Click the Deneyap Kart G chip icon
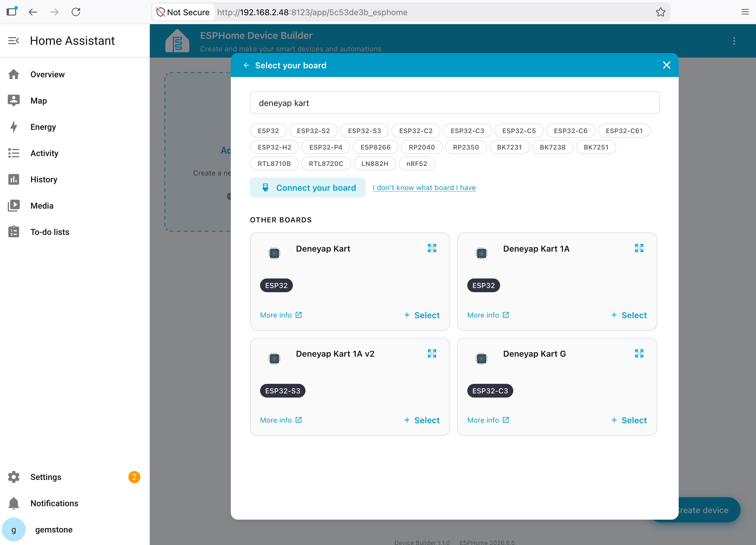Screen dimensions: 756x545 click(x=481, y=359)
